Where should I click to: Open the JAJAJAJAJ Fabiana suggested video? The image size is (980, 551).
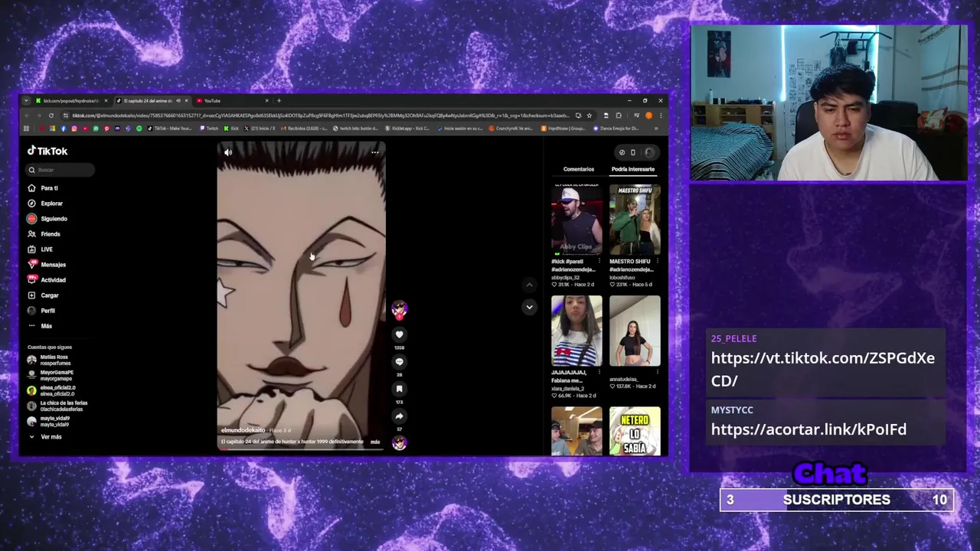pyautogui.click(x=577, y=331)
